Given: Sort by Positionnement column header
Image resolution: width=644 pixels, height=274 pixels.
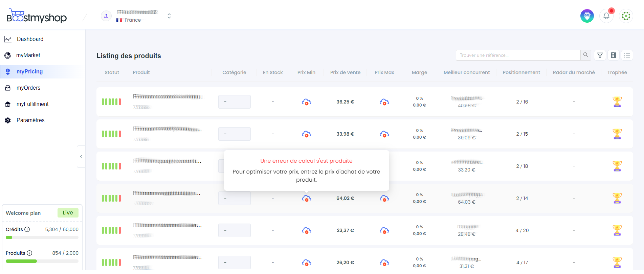Looking at the screenshot, I should click(x=521, y=72).
